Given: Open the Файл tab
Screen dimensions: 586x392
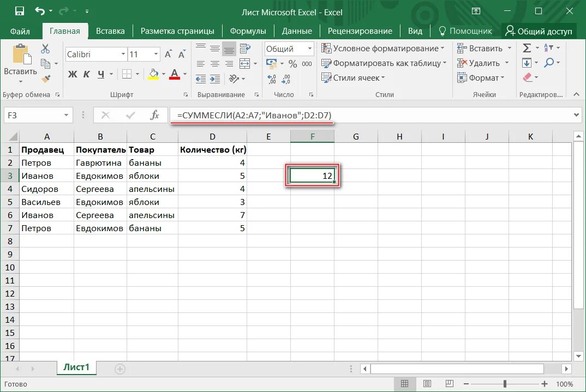Looking at the screenshot, I should coord(20,31).
